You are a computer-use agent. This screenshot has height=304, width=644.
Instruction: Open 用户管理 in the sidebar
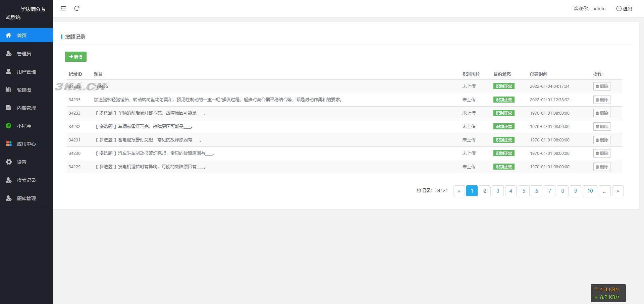click(26, 72)
